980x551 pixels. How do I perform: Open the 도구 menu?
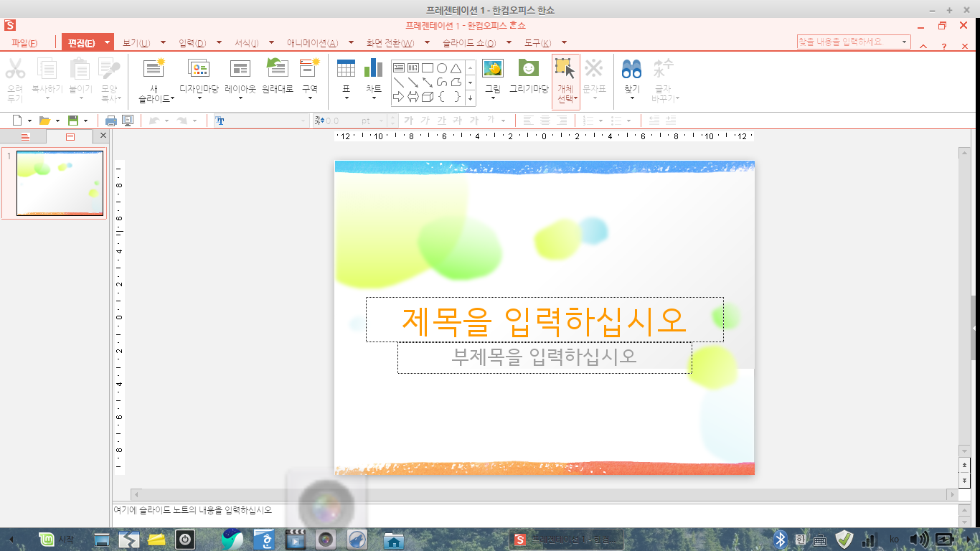tap(537, 43)
